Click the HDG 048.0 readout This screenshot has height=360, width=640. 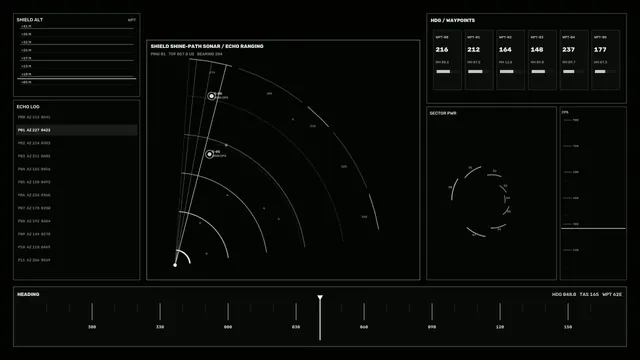point(564,294)
